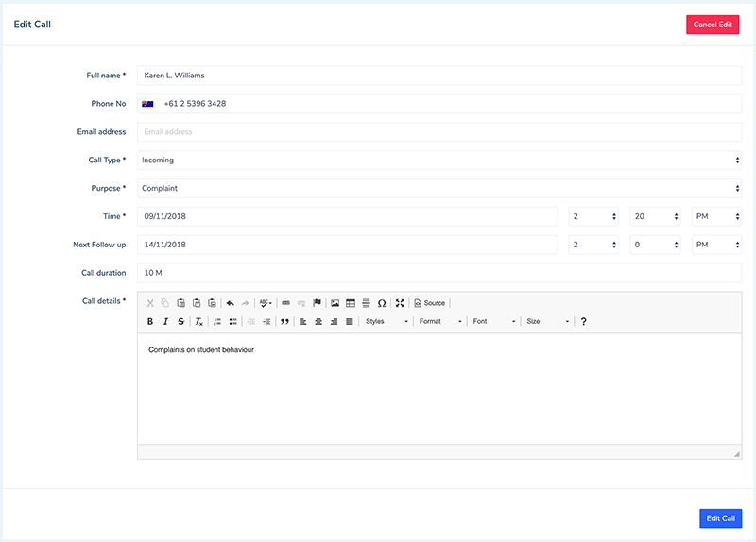
Task: Click the Unlink icon
Action: point(301,303)
